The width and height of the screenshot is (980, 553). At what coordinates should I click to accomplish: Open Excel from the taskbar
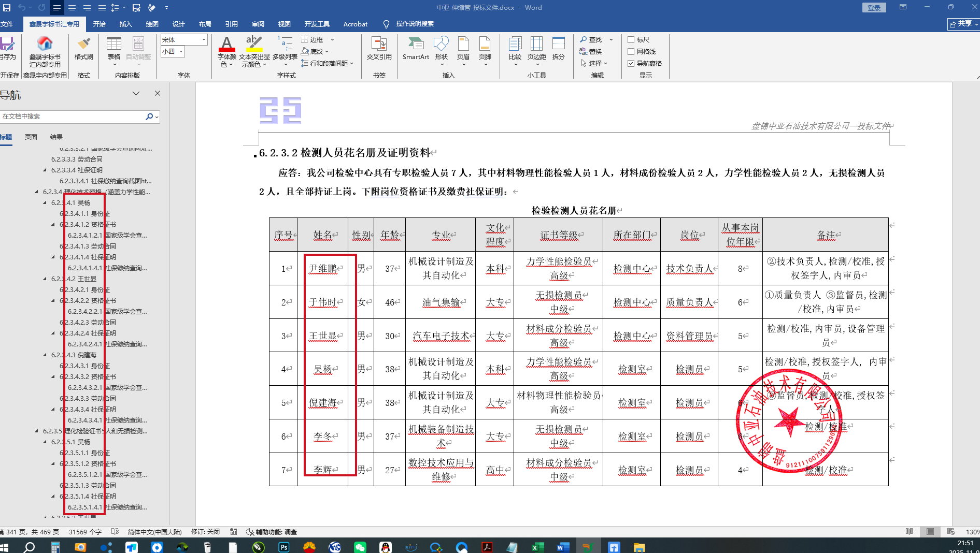[537, 547]
